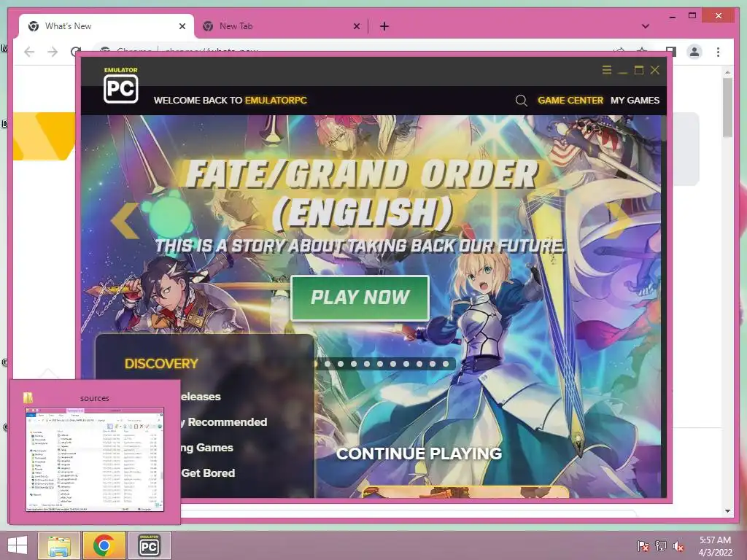Viewport: 747px width, 560px height.
Task: Click the EmulatorPC taskbar icon
Action: [149, 545]
